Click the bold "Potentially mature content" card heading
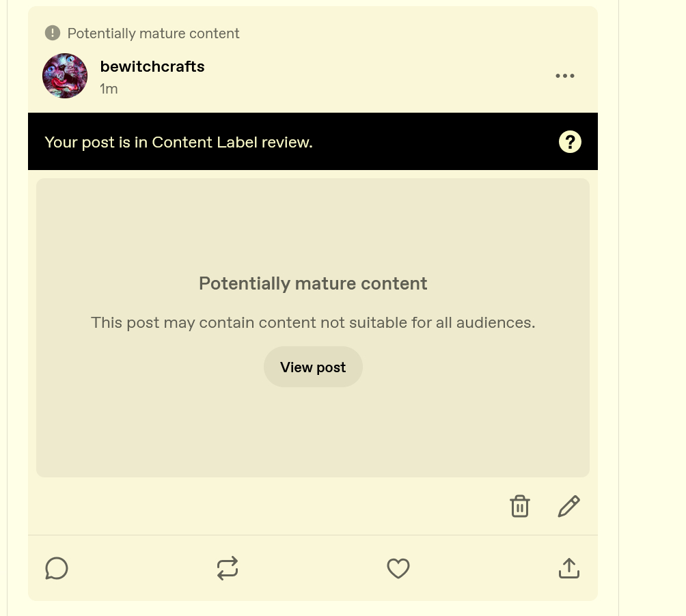 [313, 283]
